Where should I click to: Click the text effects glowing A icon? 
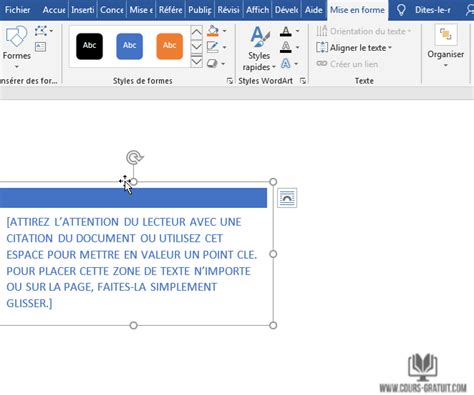pyautogui.click(x=285, y=63)
